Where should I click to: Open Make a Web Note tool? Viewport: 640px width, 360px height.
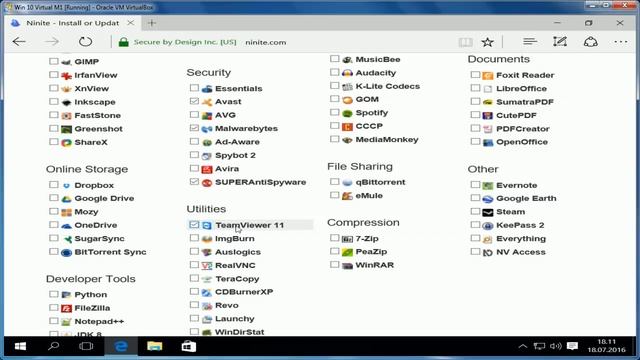tap(560, 41)
